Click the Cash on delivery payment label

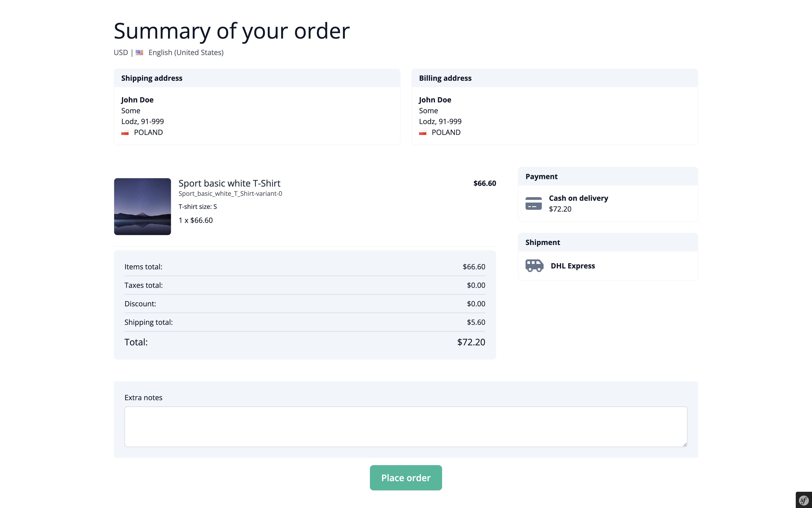[x=578, y=198]
